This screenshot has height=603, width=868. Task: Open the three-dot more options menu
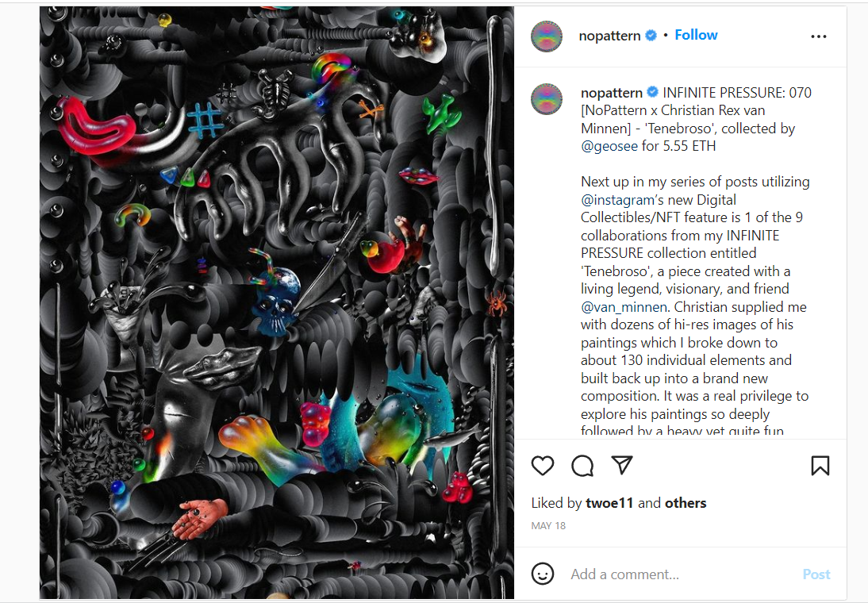819,36
